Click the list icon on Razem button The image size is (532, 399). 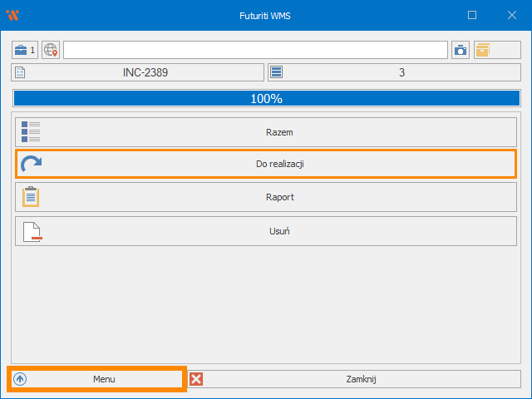pos(31,132)
